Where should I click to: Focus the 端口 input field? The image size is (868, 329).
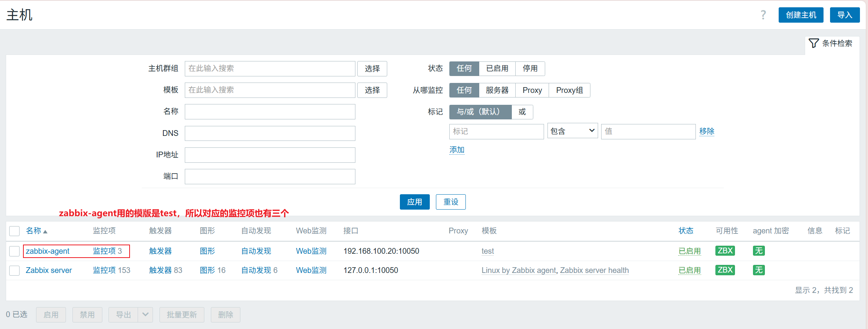point(270,177)
